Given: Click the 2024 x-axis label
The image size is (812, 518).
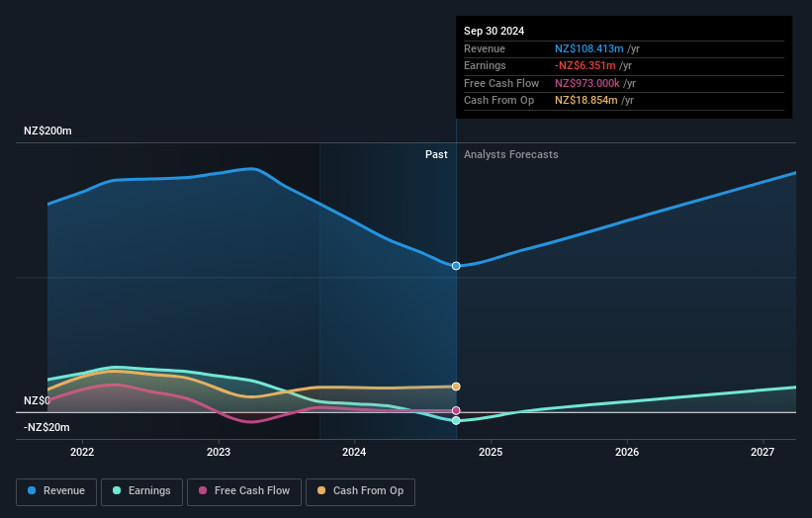Looking at the screenshot, I should 354,452.
